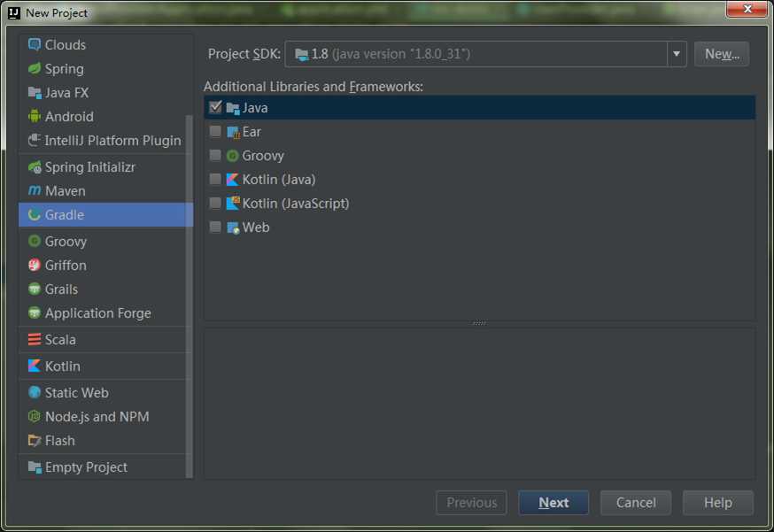The height and width of the screenshot is (532, 774).
Task: Enable the Web framework checkbox
Action: coord(215,227)
